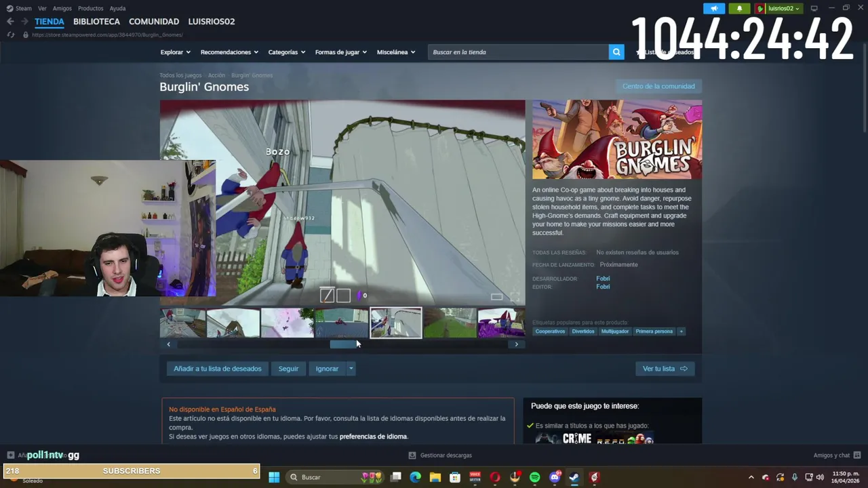Open Microsoft Store from the taskbar
This screenshot has height=488, width=868.
click(455, 477)
